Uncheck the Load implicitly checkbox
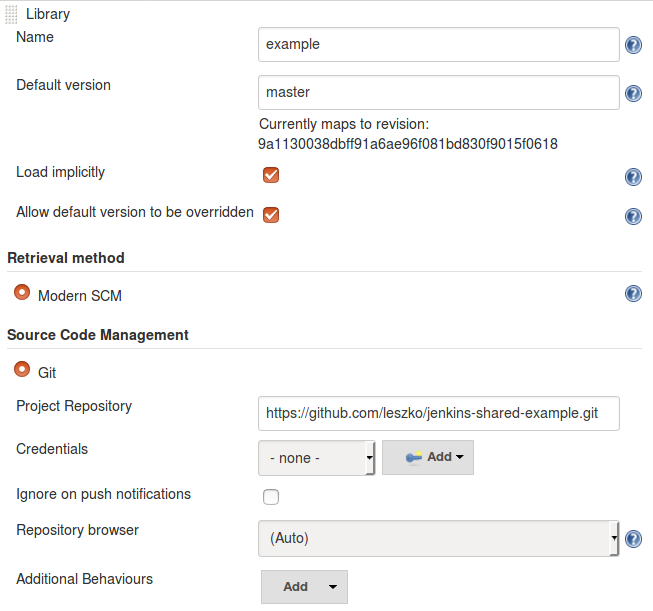The height and width of the screenshot is (611, 653). (x=271, y=175)
